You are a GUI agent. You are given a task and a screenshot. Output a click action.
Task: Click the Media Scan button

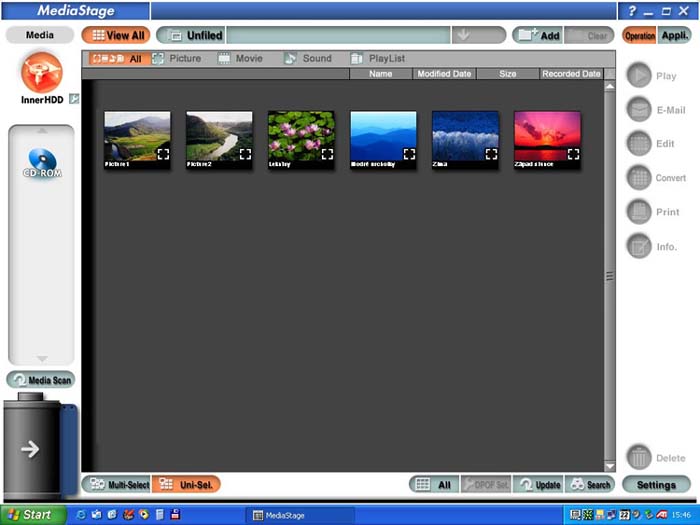tap(41, 380)
